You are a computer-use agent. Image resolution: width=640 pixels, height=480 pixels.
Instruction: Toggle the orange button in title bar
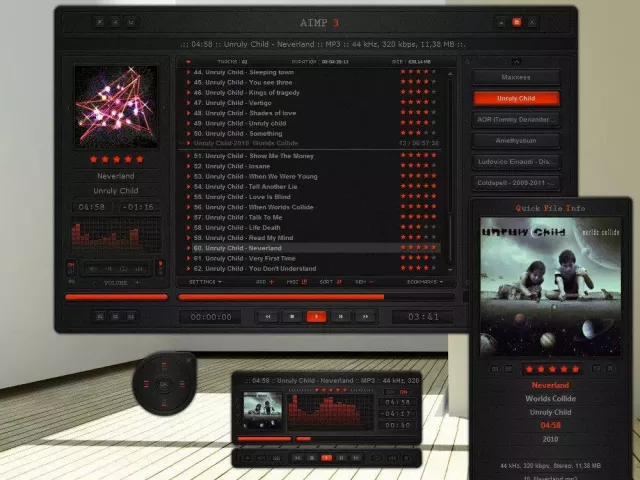pos(517,21)
